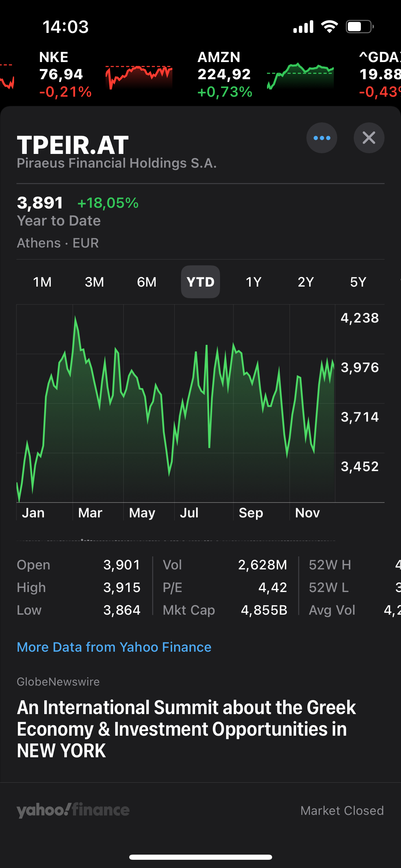
Task: Tap the May x-axis month label
Action: [142, 513]
